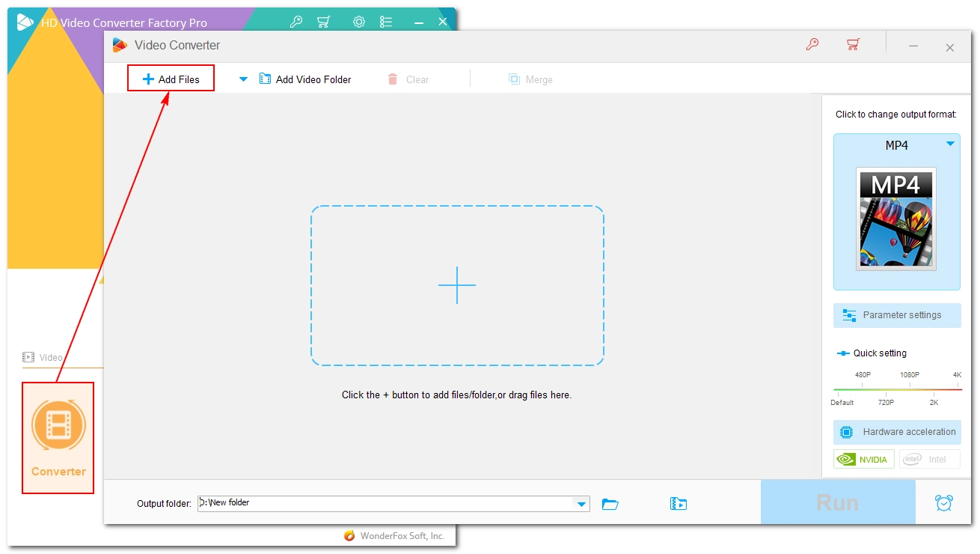The image size is (980, 554).
Task: Click the key register icon in Video Converter
Action: click(812, 45)
